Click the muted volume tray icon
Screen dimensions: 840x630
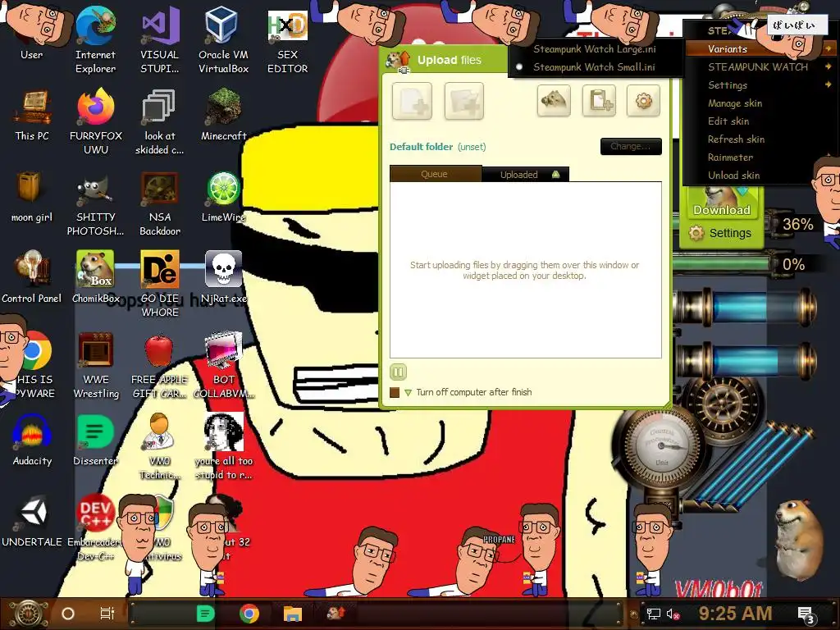pos(673,614)
